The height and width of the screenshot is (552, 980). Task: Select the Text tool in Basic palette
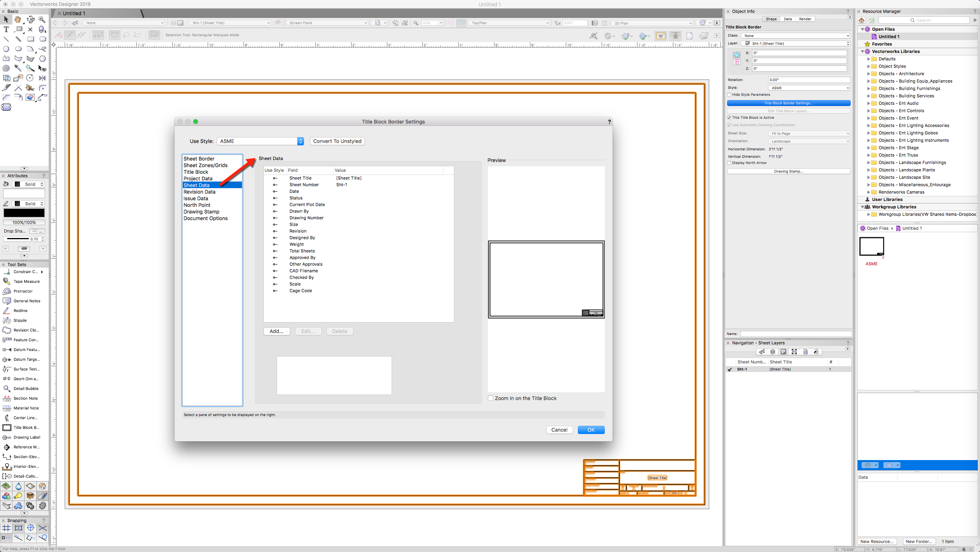coord(6,29)
